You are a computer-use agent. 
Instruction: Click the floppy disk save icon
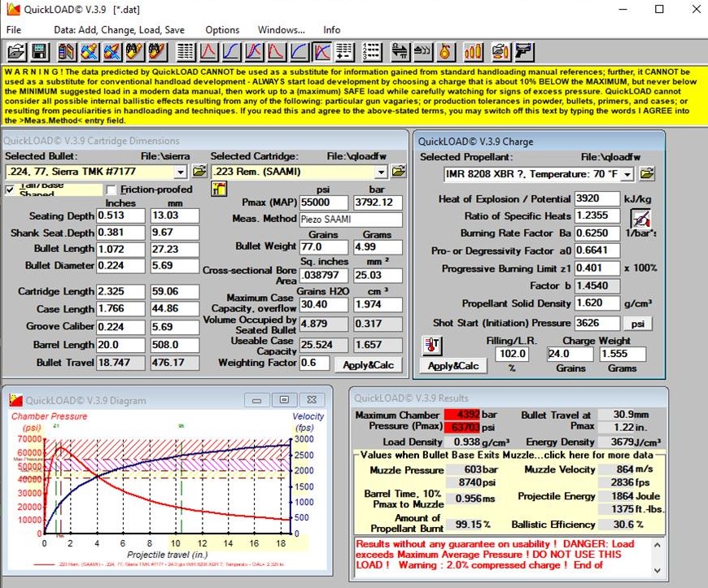40,52
